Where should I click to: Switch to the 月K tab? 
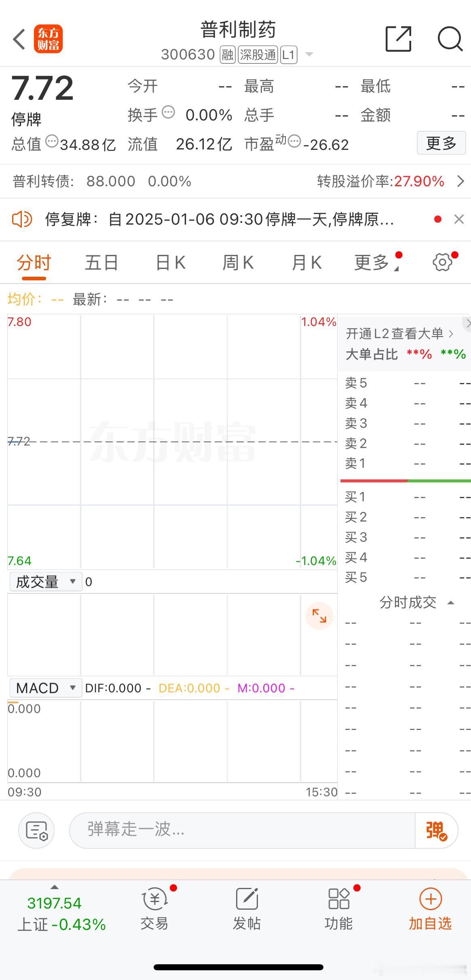pyautogui.click(x=307, y=263)
